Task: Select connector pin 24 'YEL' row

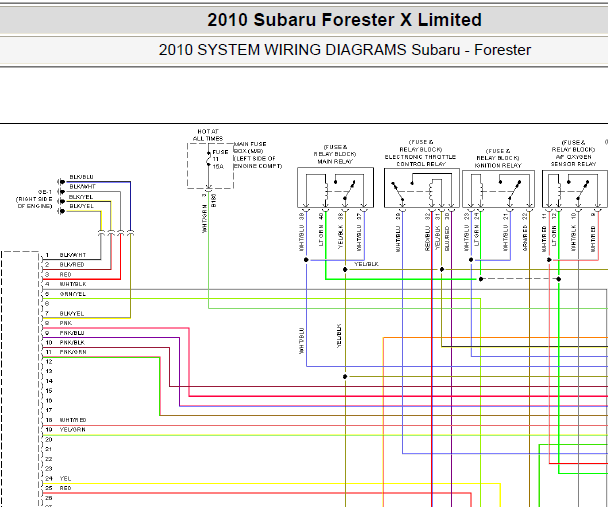Action: click(58, 478)
